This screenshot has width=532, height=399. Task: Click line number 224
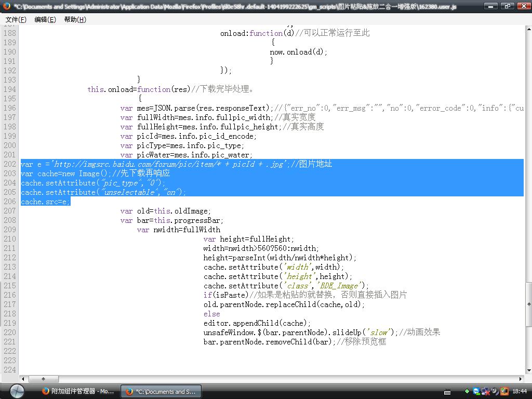pyautogui.click(x=10, y=370)
